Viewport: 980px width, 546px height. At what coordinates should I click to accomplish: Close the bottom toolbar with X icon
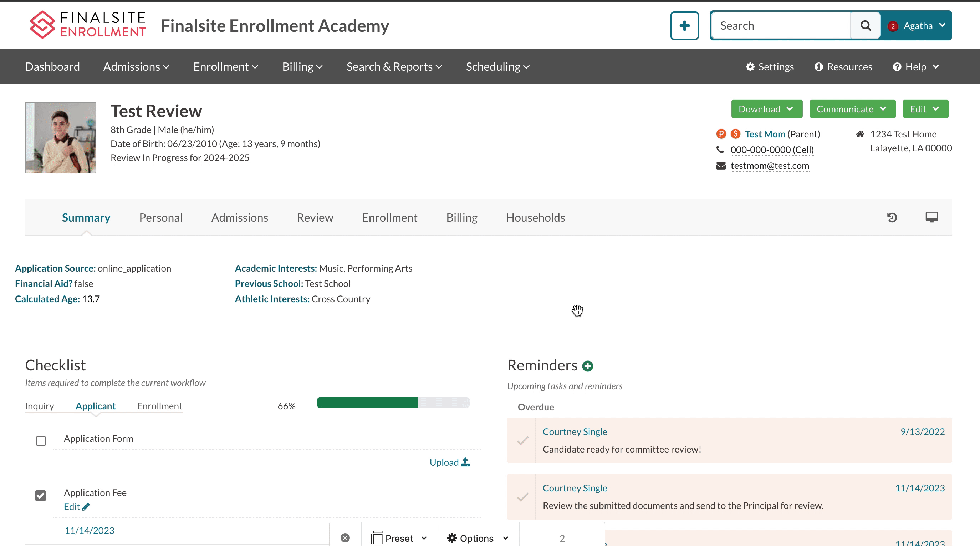pos(345,538)
